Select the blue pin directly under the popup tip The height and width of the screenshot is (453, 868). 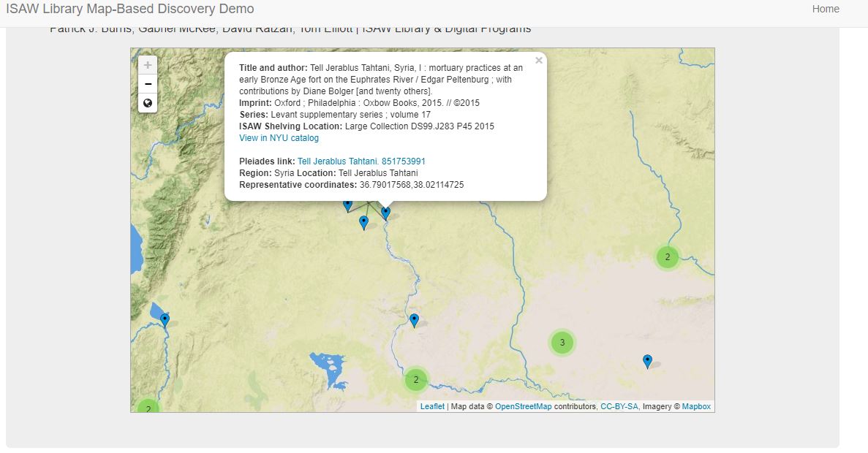[x=385, y=212]
